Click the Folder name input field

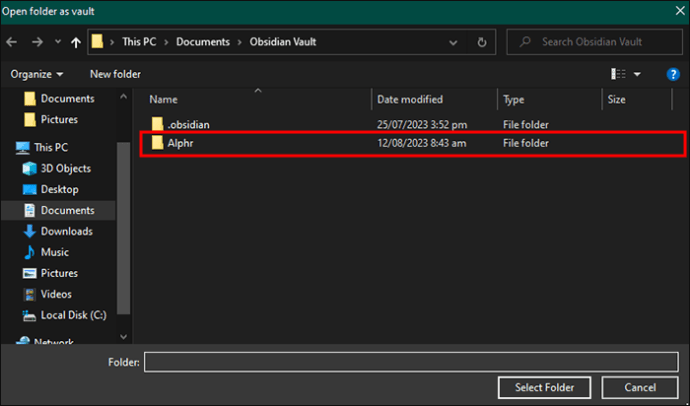[411, 362]
